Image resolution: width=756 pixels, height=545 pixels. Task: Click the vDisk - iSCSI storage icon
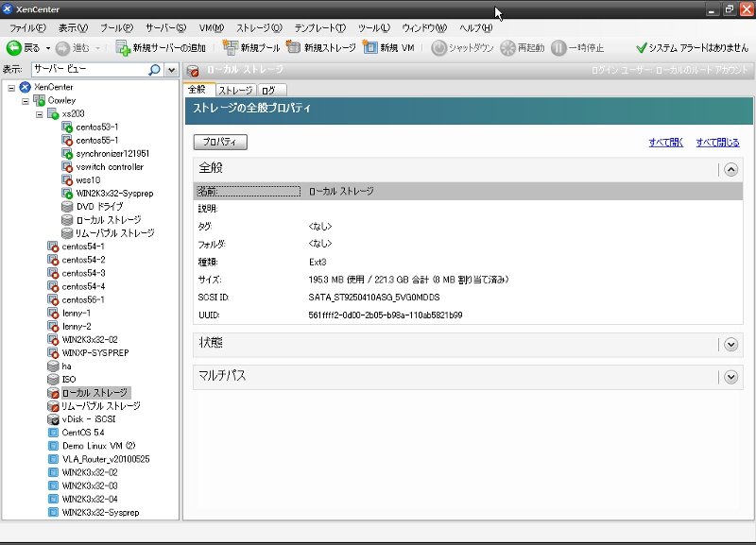click(x=53, y=419)
